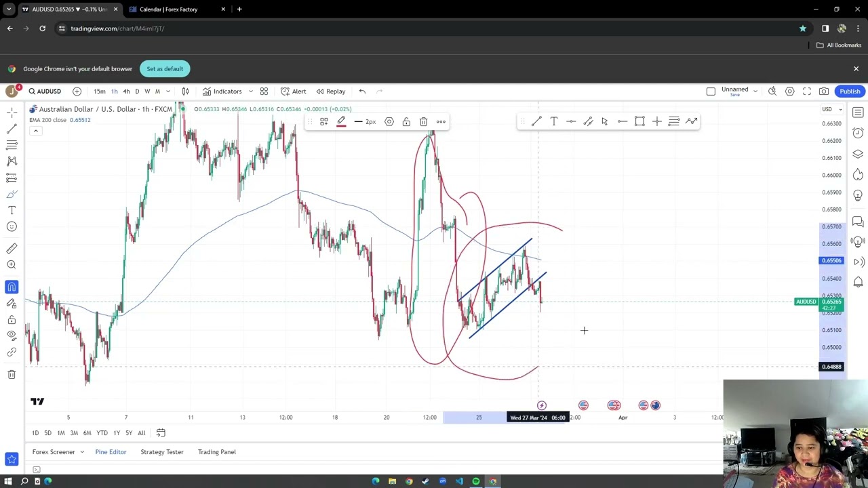Viewport: 868px width, 488px height.
Task: Switch to 4h timeframe
Action: (x=126, y=91)
